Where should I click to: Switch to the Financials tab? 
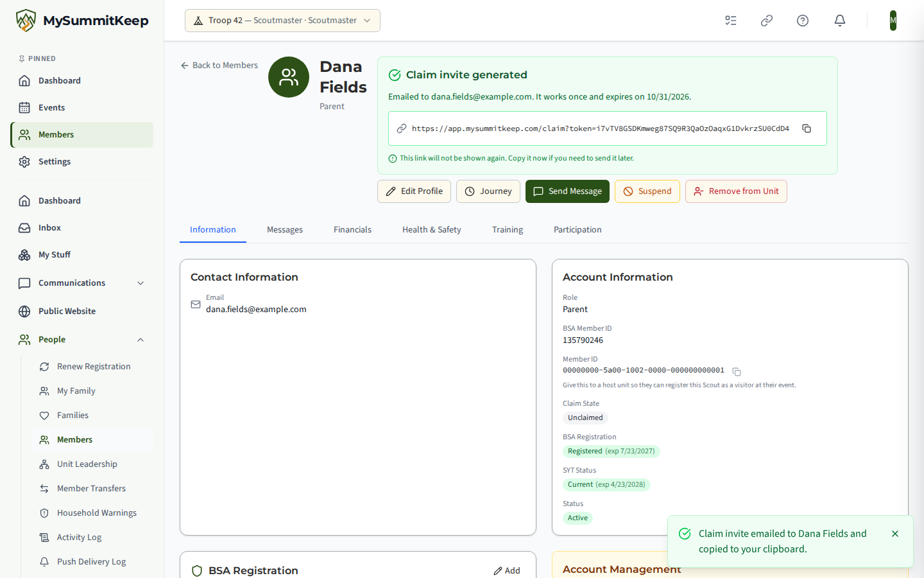click(352, 230)
